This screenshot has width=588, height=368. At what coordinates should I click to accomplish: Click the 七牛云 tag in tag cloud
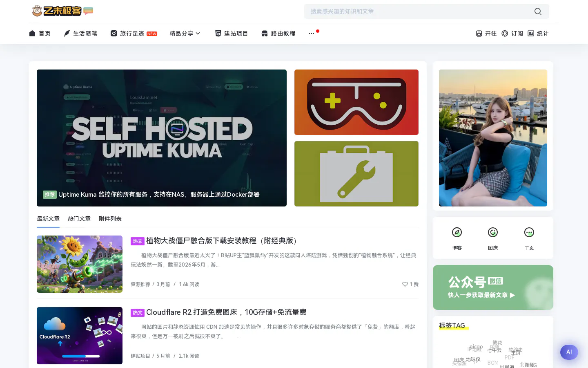(494, 350)
